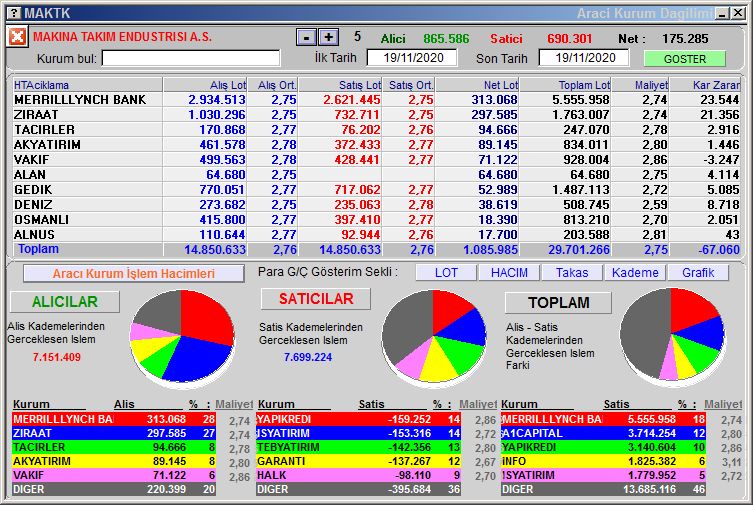Viewport: 753px width, 505px height.
Task: Click the 7.151.409 Alis value
Action: pos(57,357)
